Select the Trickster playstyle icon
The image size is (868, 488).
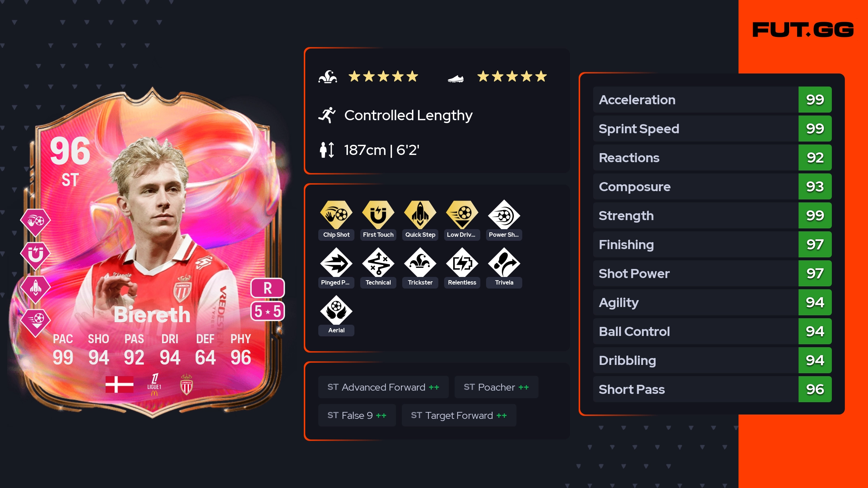click(x=420, y=263)
